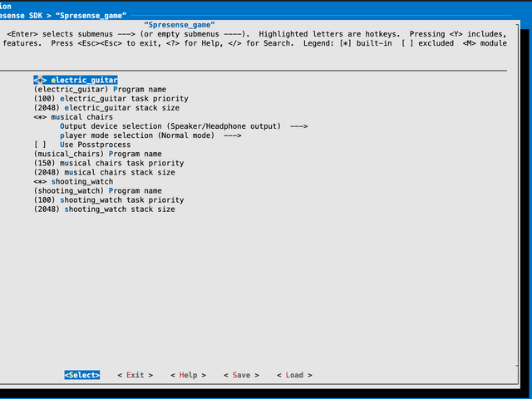Edit shooting_watch task priority (100)

109,199
